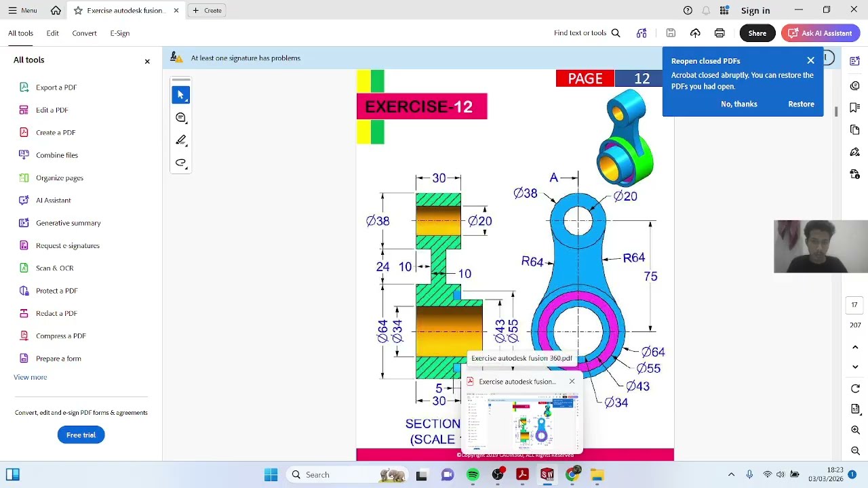The height and width of the screenshot is (488, 868).
Task: Click the upload to cloud icon
Action: (695, 33)
